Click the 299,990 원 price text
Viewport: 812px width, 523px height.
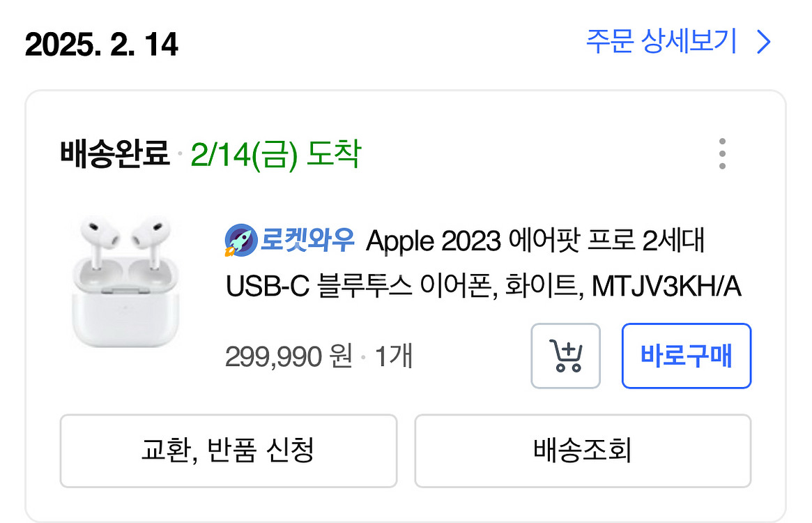(289, 356)
